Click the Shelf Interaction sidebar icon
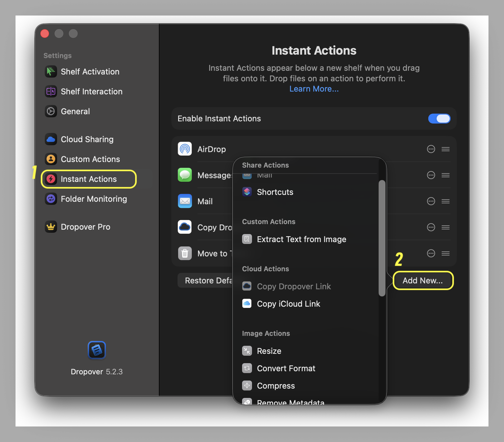Image resolution: width=504 pixels, height=442 pixels. [51, 92]
